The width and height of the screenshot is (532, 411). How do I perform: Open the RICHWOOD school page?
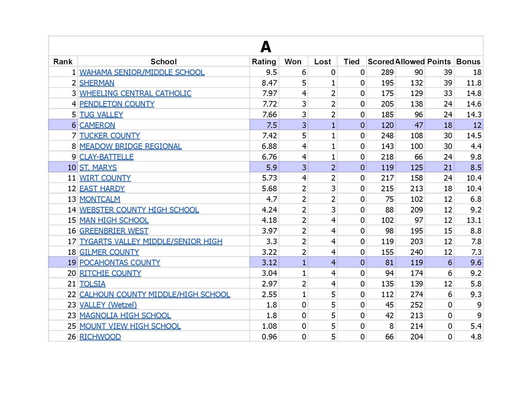pos(100,337)
